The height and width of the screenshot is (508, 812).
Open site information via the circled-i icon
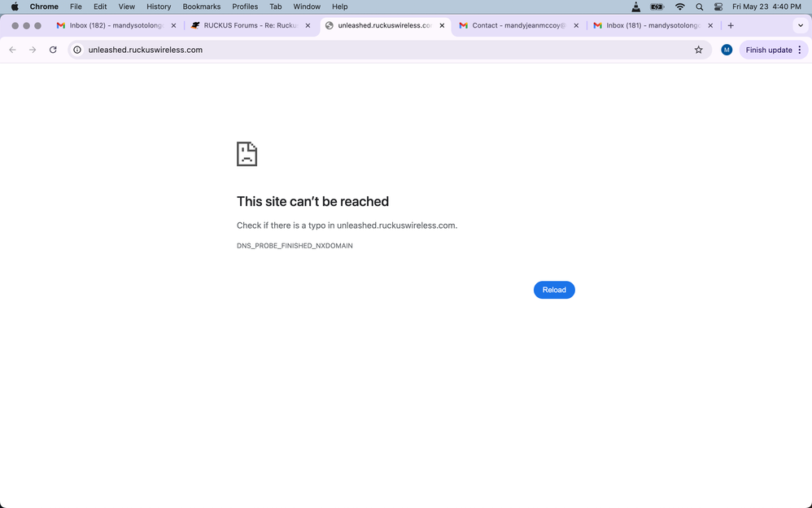pyautogui.click(x=76, y=50)
